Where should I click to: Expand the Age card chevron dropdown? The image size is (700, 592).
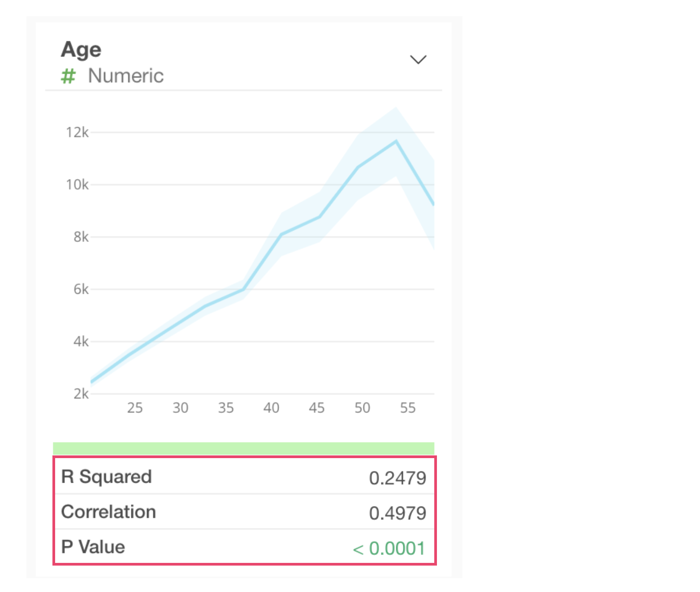click(x=418, y=60)
